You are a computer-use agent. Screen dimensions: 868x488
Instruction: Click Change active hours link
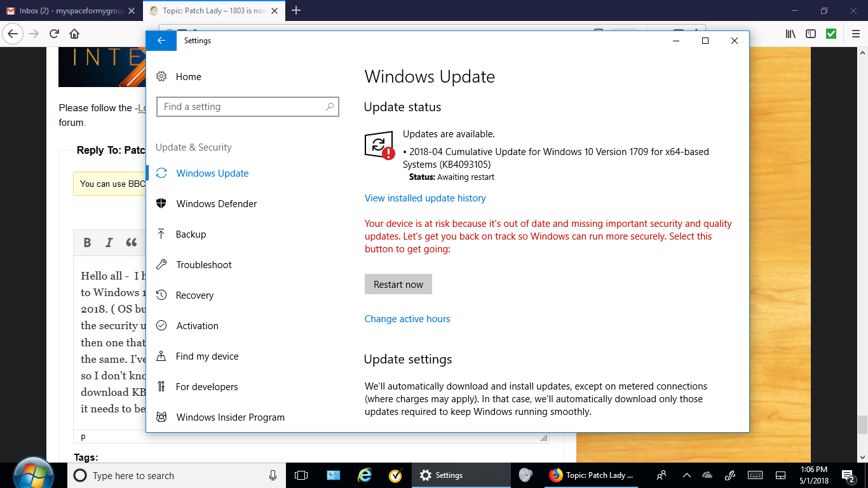point(407,319)
